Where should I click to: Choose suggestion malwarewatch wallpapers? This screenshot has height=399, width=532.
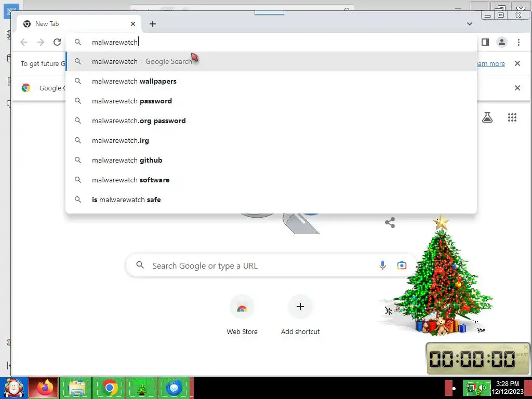tap(271, 81)
